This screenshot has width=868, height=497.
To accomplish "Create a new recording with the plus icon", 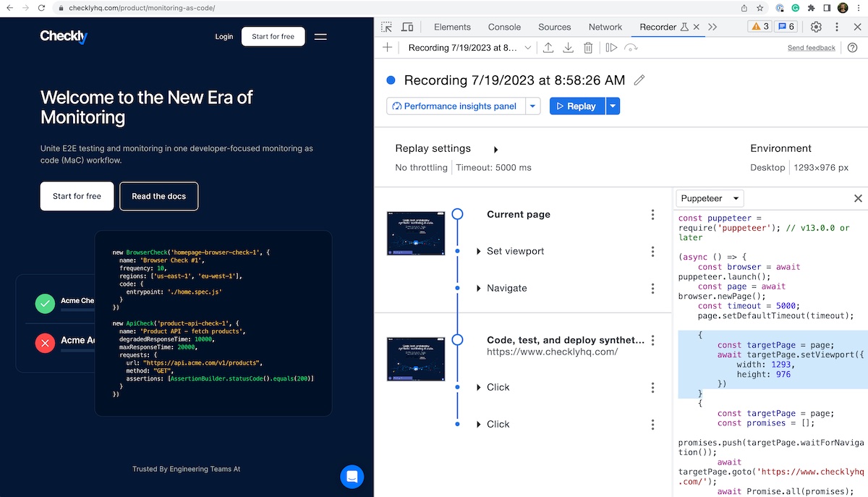I will (x=388, y=48).
